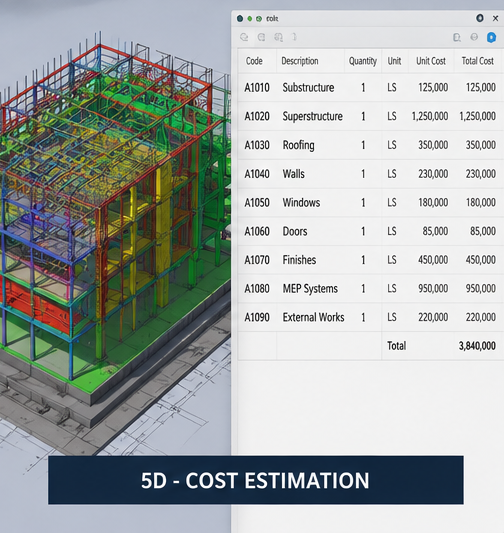The image size is (504, 533).
Task: Click the Code column header
Action: pyautogui.click(x=254, y=61)
